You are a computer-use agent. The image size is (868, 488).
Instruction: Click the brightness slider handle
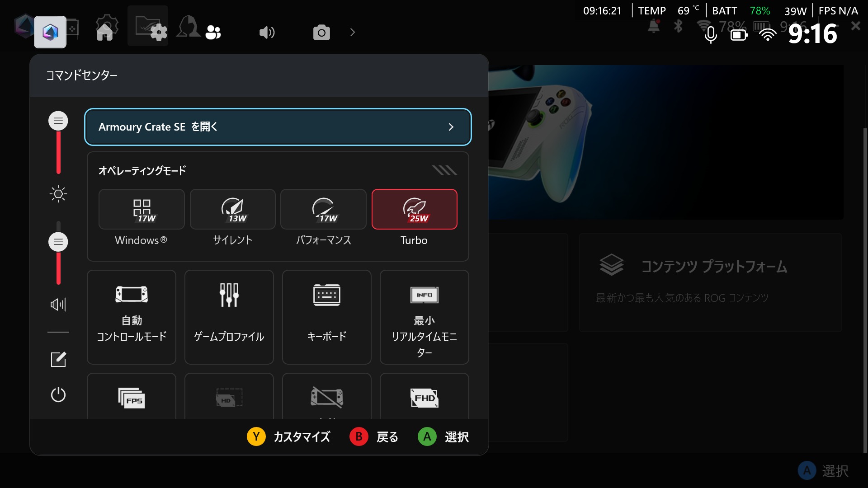[x=58, y=121]
